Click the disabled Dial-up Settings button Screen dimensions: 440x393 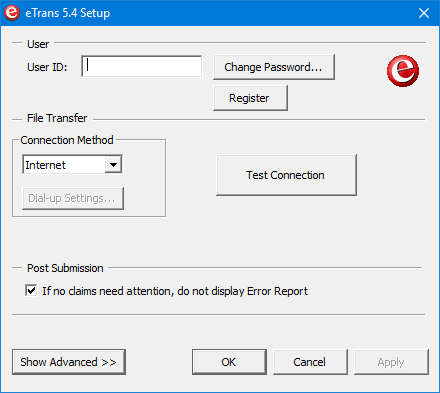(73, 198)
